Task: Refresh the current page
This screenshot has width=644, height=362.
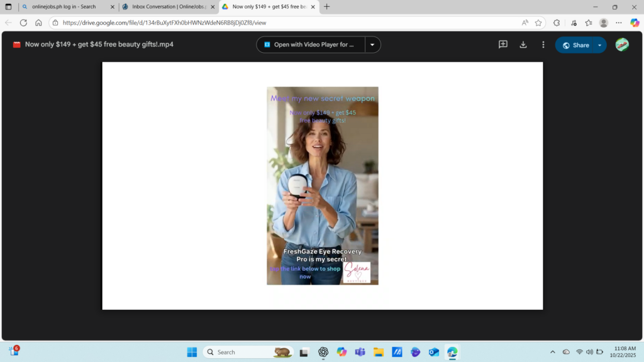Action: (23, 23)
